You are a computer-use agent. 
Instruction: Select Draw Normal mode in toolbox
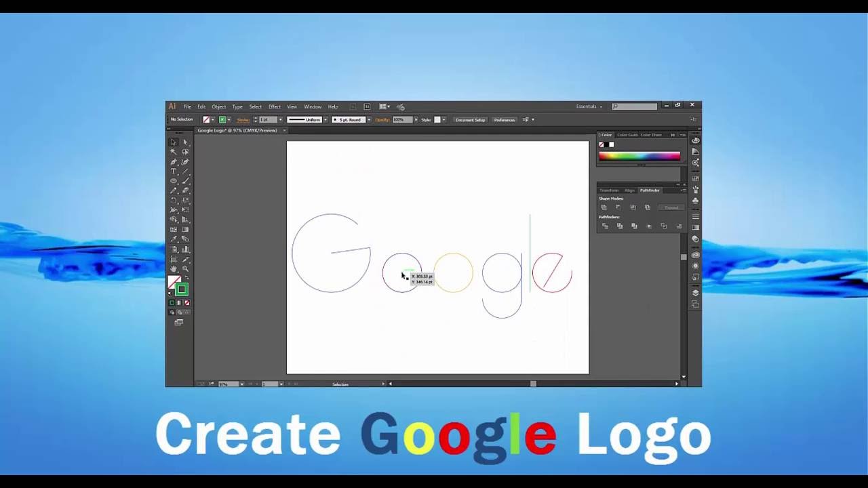(x=172, y=312)
